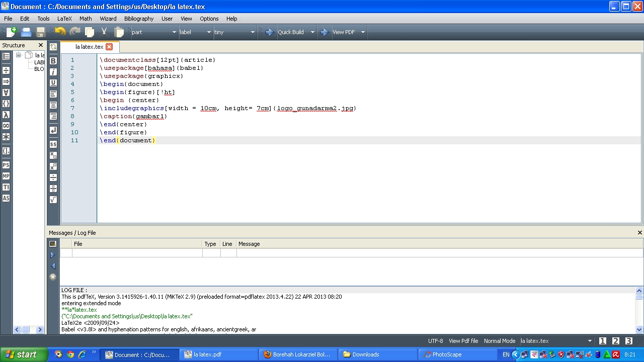Undo the last edit

[x=60, y=32]
